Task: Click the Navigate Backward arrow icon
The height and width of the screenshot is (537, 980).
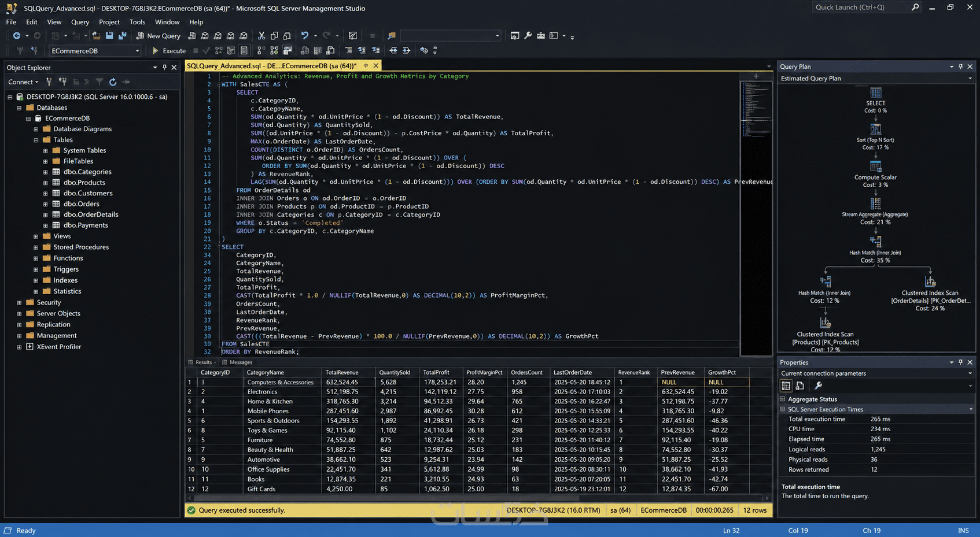Action: [17, 36]
